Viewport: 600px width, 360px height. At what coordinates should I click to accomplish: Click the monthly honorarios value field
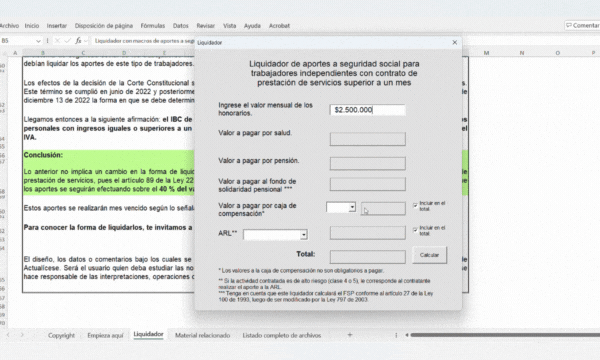coord(367,110)
